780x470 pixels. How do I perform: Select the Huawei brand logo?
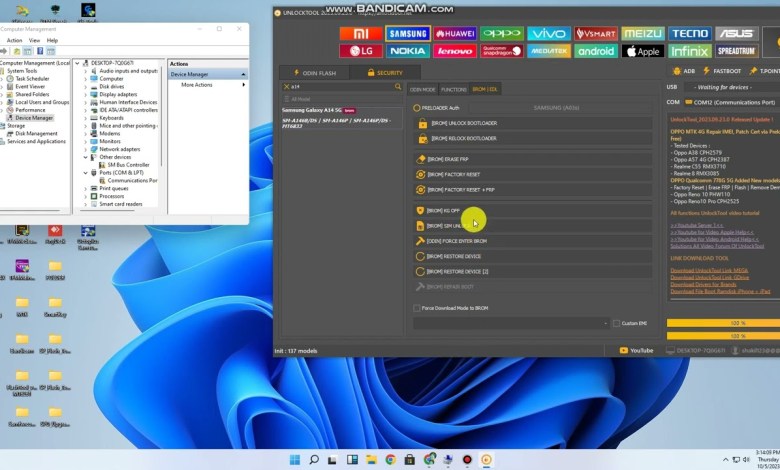(455, 33)
